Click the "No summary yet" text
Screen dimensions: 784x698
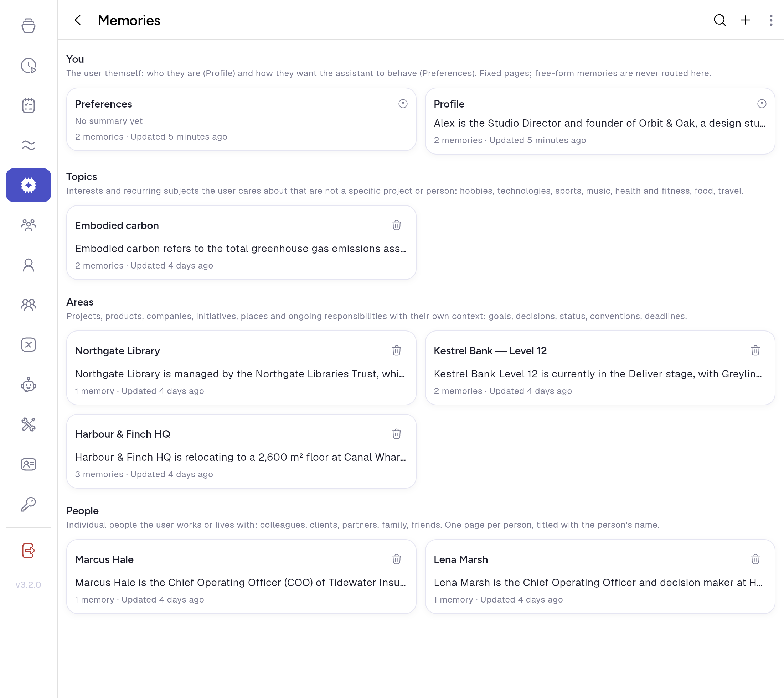[109, 121]
